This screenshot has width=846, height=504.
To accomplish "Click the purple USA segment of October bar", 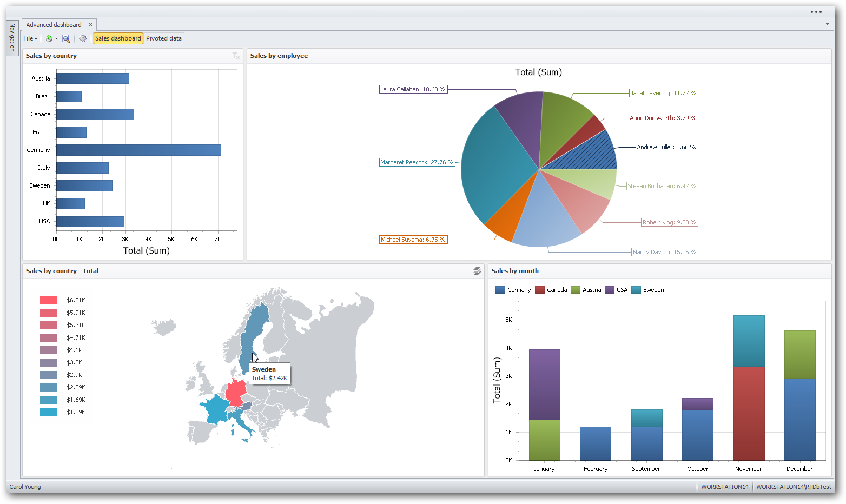I will tap(698, 404).
